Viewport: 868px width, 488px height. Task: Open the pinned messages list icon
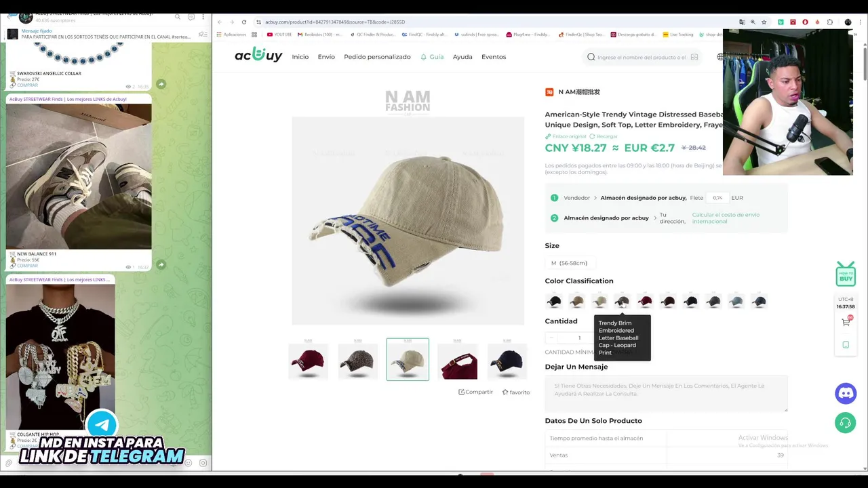coord(202,34)
